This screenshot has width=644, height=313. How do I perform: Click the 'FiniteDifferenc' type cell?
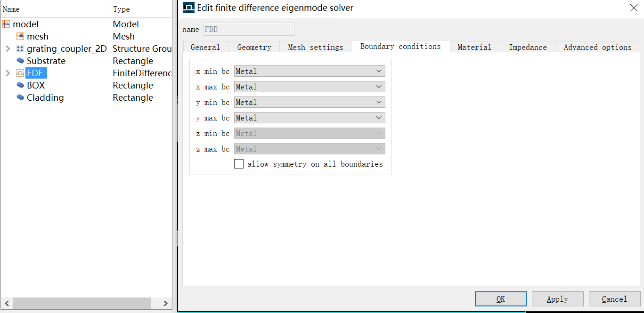click(142, 73)
